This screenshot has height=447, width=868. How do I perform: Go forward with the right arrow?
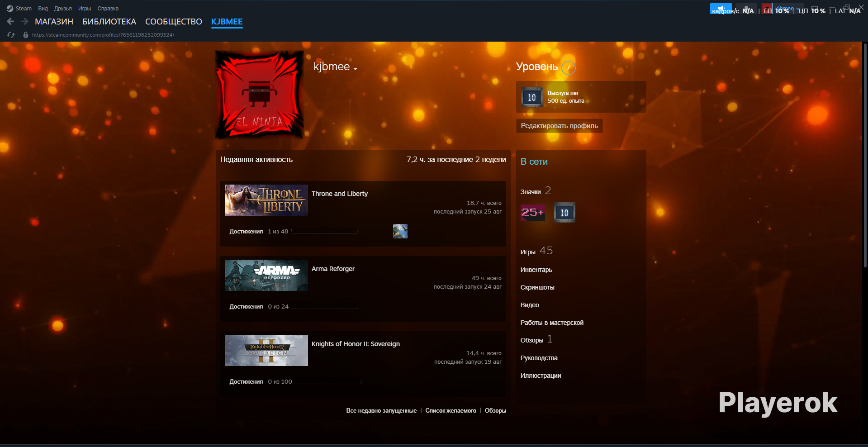point(25,21)
